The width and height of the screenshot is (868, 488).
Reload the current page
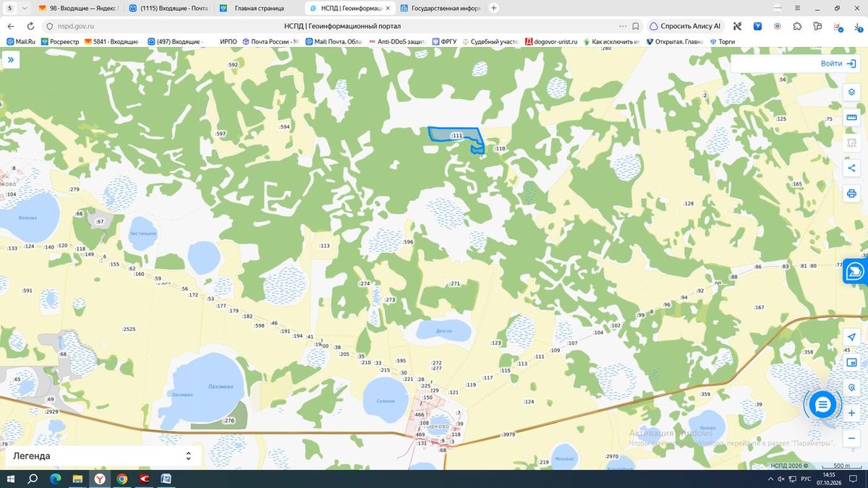tap(30, 26)
